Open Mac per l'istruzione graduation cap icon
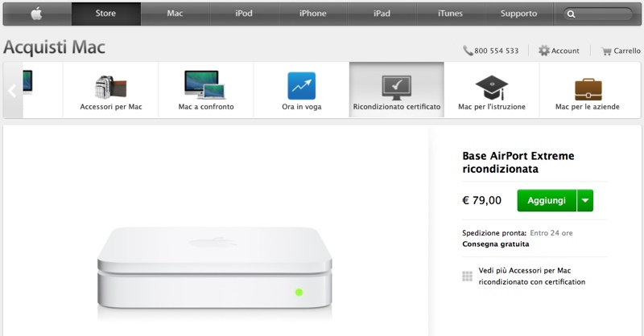Viewport: 644px width, 336px height. point(492,88)
